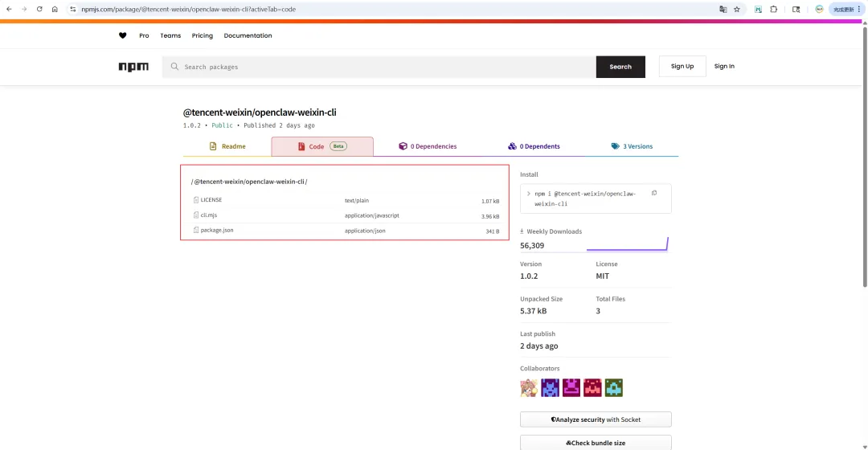Open the green and teal collaborator avatar
The height and width of the screenshot is (450, 868).
click(x=614, y=387)
